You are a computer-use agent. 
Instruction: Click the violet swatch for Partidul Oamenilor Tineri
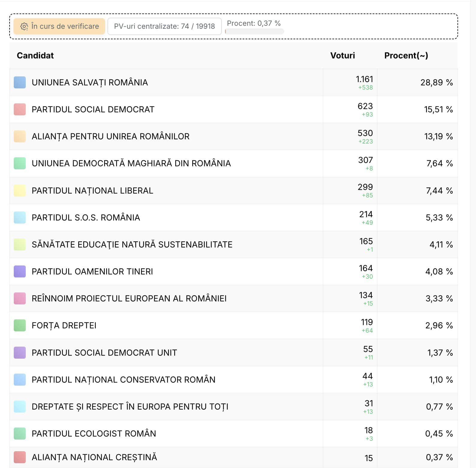(x=20, y=271)
